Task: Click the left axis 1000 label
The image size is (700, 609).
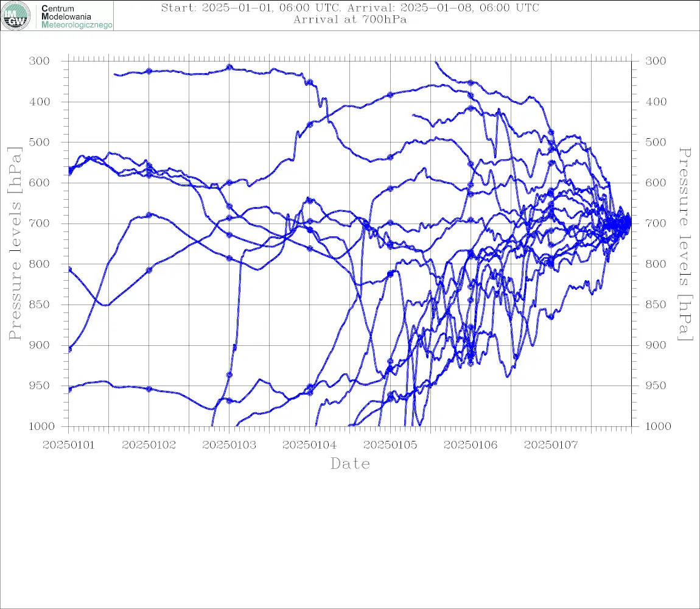Action: [x=41, y=426]
